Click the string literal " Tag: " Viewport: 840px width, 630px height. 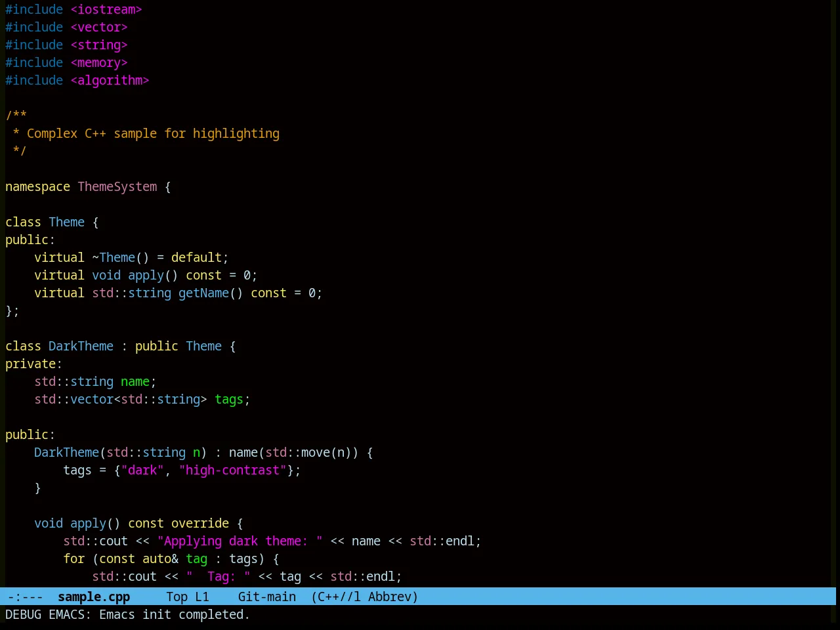[x=218, y=576]
